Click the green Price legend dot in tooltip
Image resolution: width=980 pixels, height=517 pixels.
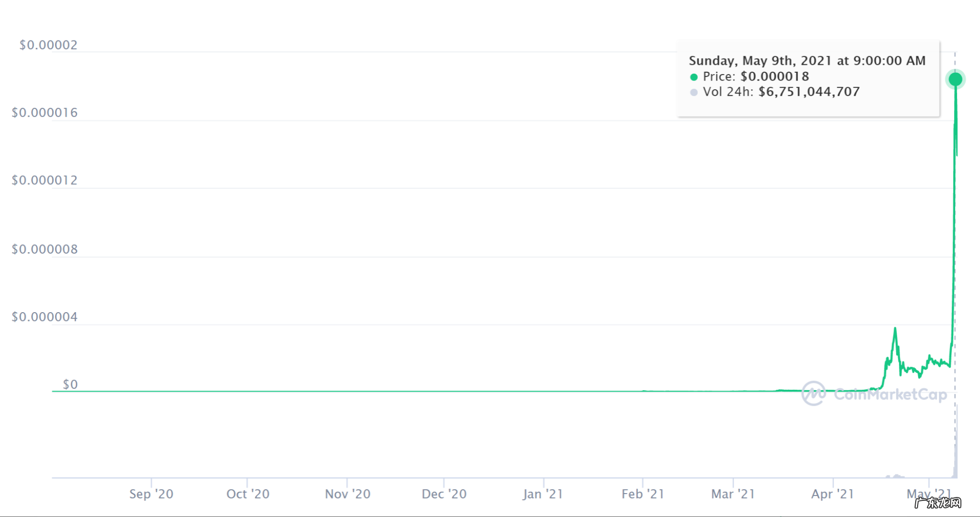coord(693,77)
